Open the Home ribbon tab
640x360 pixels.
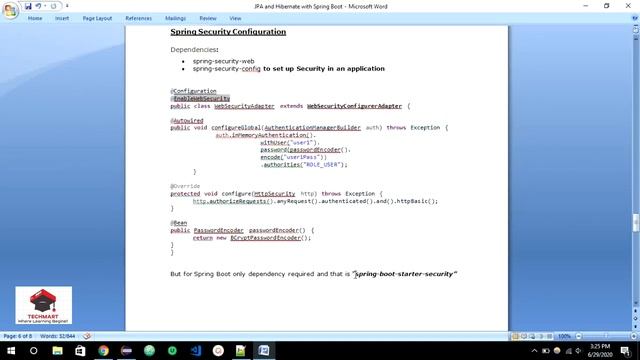35,18
